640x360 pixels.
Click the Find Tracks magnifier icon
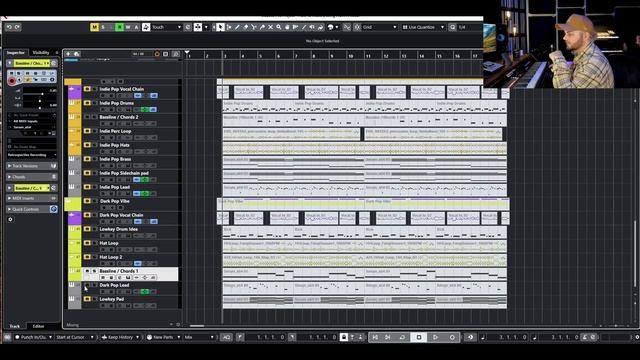click(176, 54)
